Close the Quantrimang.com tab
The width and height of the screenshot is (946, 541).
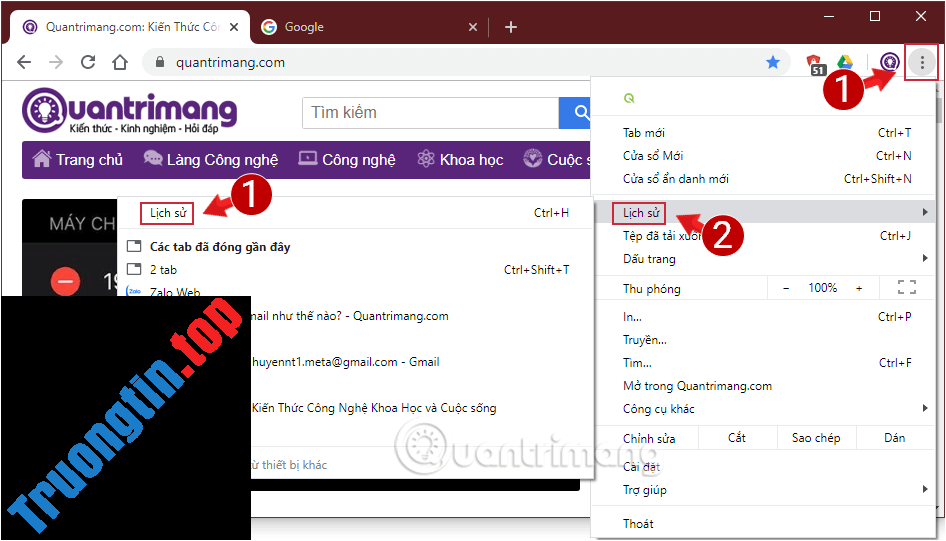[234, 27]
